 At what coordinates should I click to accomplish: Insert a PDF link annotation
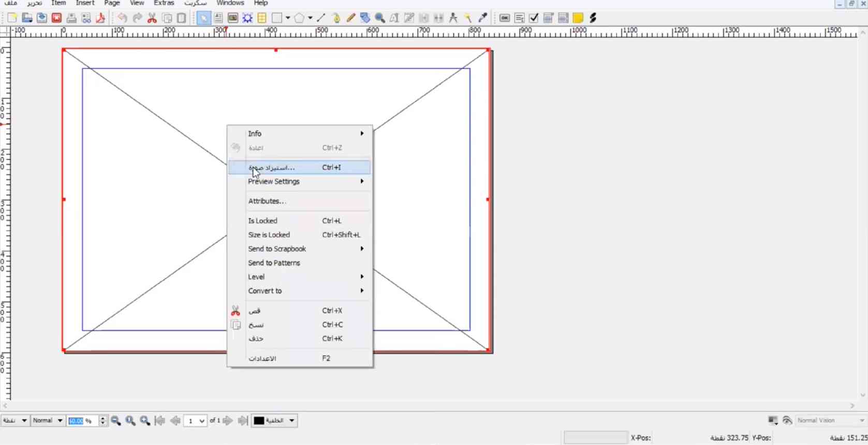[593, 18]
